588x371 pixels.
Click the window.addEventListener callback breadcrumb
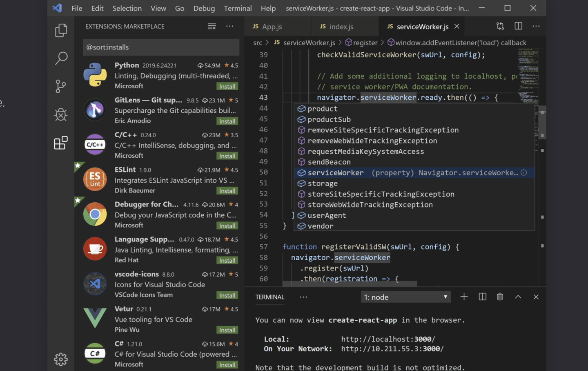[457, 42]
